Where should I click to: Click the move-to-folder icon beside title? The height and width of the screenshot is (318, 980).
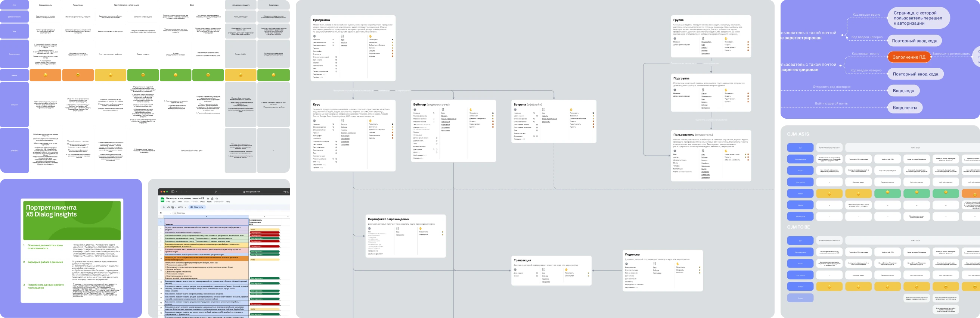[x=212, y=199]
